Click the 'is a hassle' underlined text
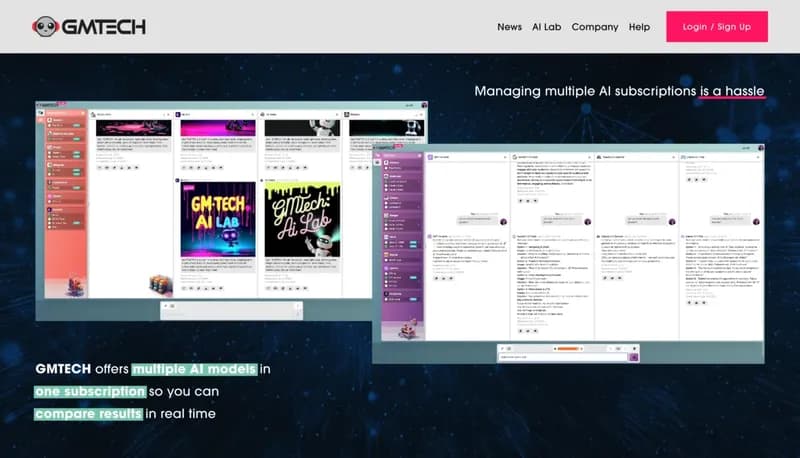Screen dimensions: 800x458 tap(732, 91)
